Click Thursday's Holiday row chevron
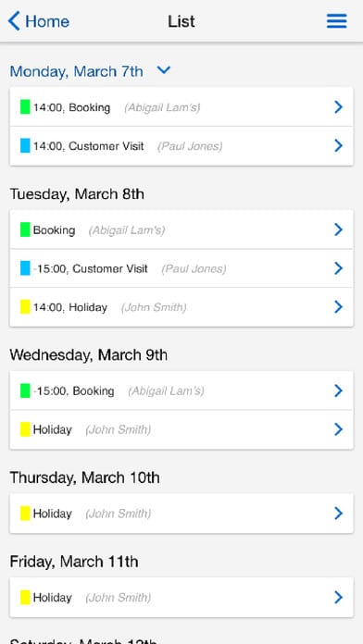 pos(338,513)
